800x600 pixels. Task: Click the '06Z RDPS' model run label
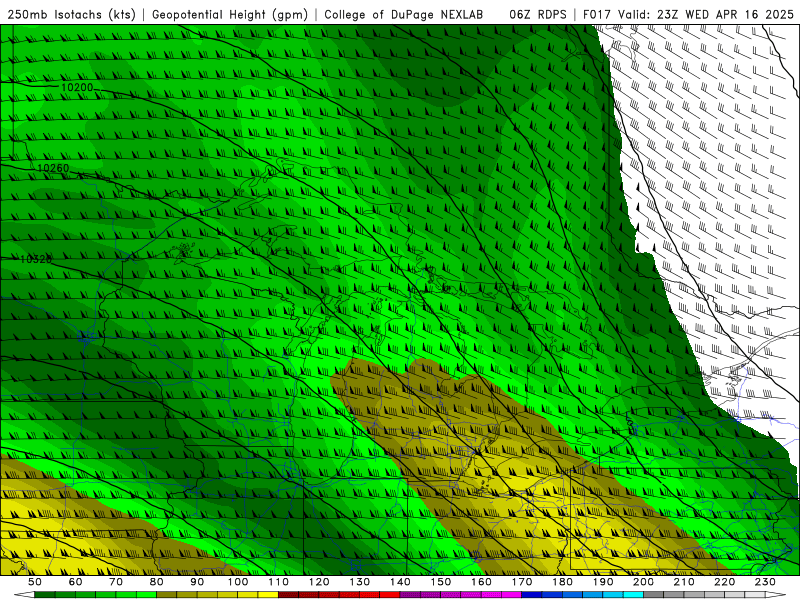[538, 15]
